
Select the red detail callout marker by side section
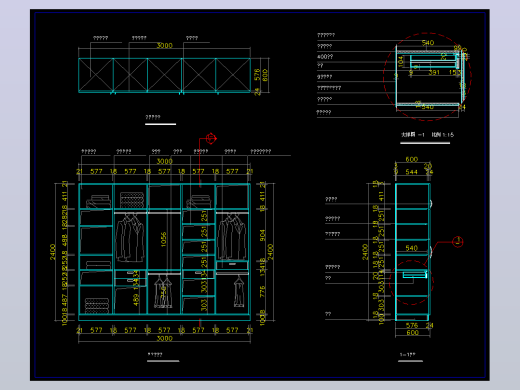click(x=458, y=242)
